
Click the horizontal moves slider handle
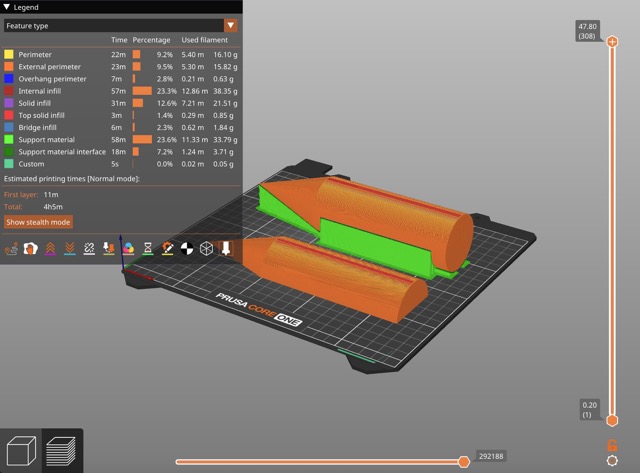464,461
